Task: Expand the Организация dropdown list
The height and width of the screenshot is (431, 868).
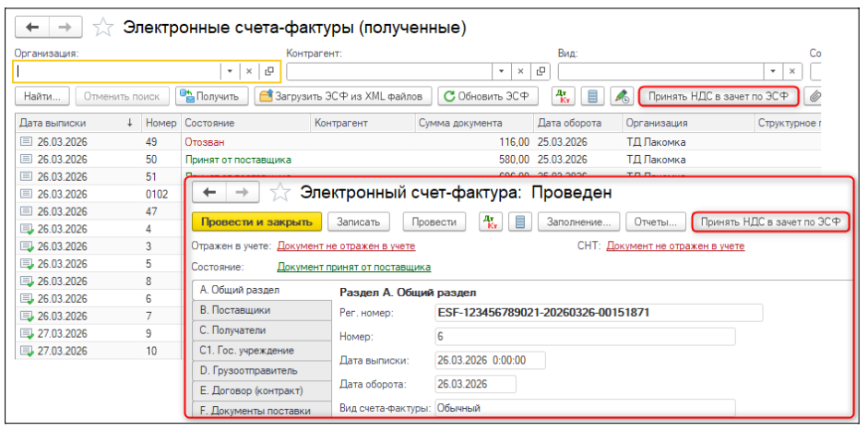Action: click(x=229, y=71)
